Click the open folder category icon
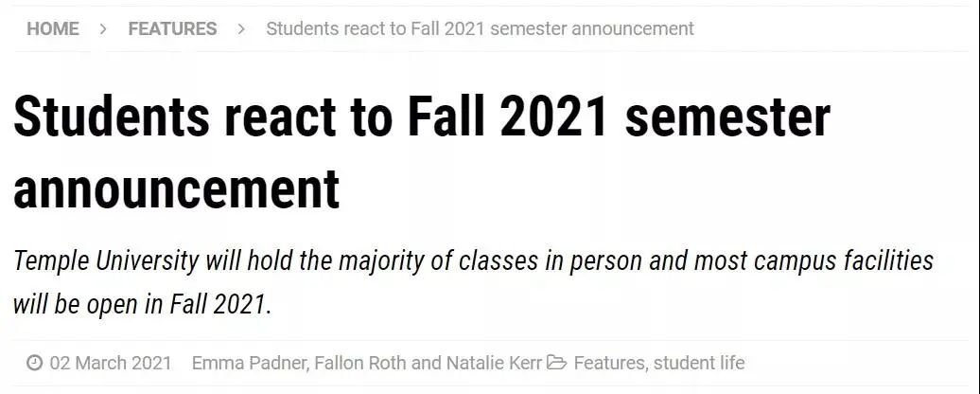The height and width of the screenshot is (394, 980). click(556, 363)
